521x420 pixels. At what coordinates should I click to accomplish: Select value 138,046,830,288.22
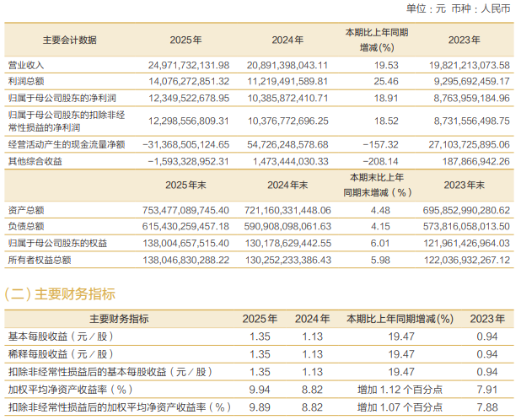(185, 260)
